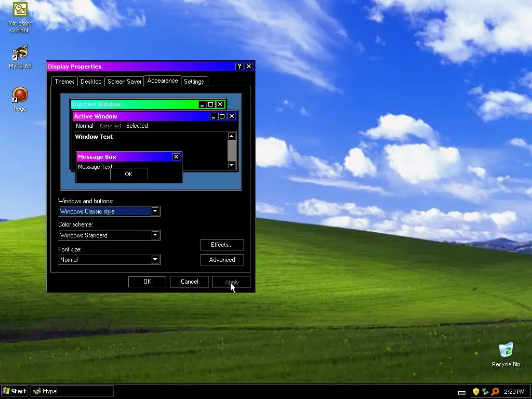Switch to the Desktop tab
Image resolution: width=532 pixels, height=399 pixels.
[91, 82]
